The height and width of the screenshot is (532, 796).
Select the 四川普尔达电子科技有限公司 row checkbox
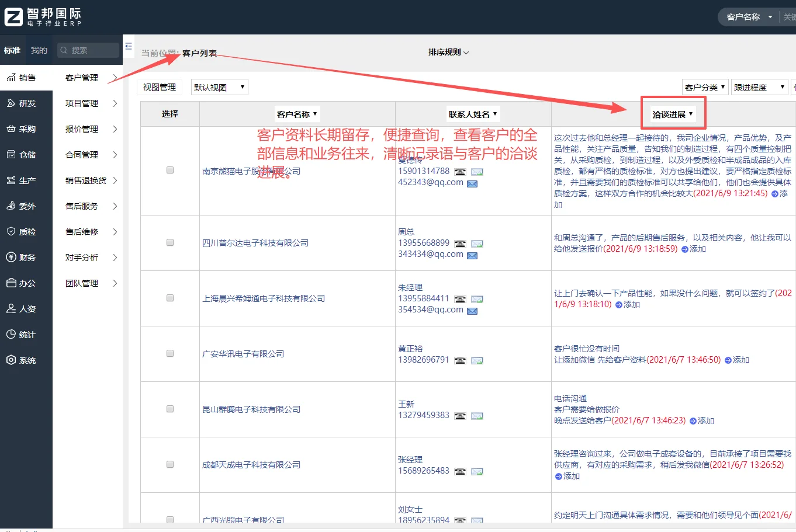[170, 242]
